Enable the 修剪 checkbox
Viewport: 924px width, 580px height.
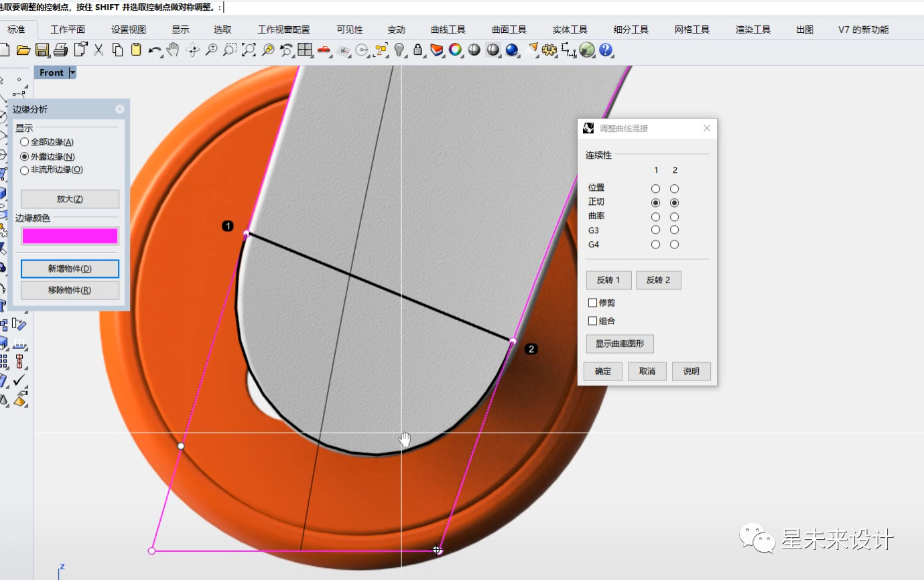tap(592, 303)
